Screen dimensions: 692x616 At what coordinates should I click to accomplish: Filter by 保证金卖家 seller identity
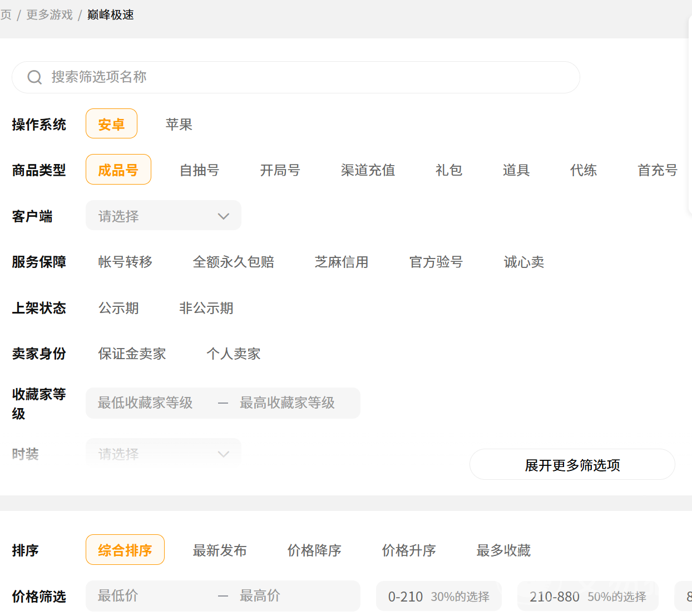click(132, 354)
